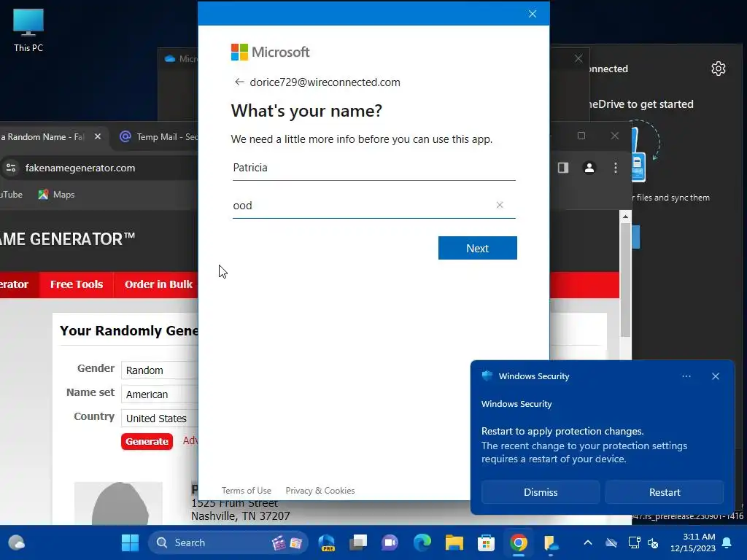View site information icon in Chrome
This screenshot has width=747, height=560.
pos(11,168)
